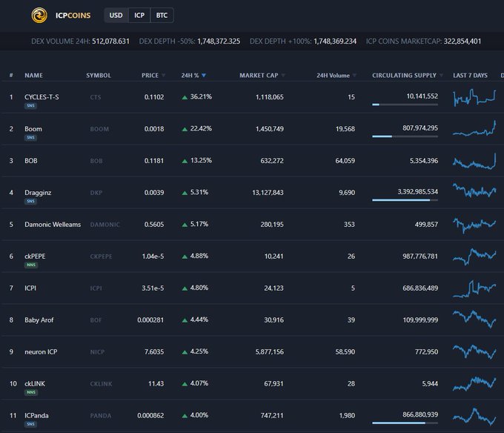Click the ICPanda circulating supply progress bar

pos(405,423)
